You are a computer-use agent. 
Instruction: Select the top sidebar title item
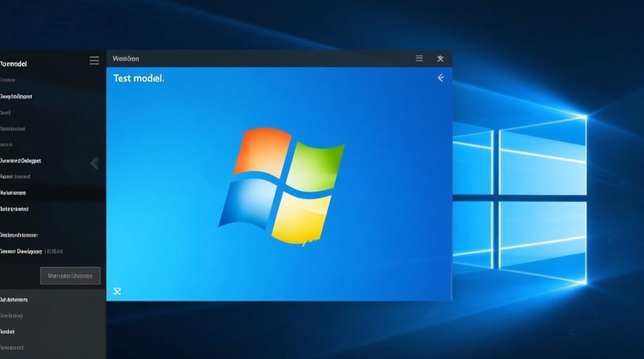(x=13, y=63)
